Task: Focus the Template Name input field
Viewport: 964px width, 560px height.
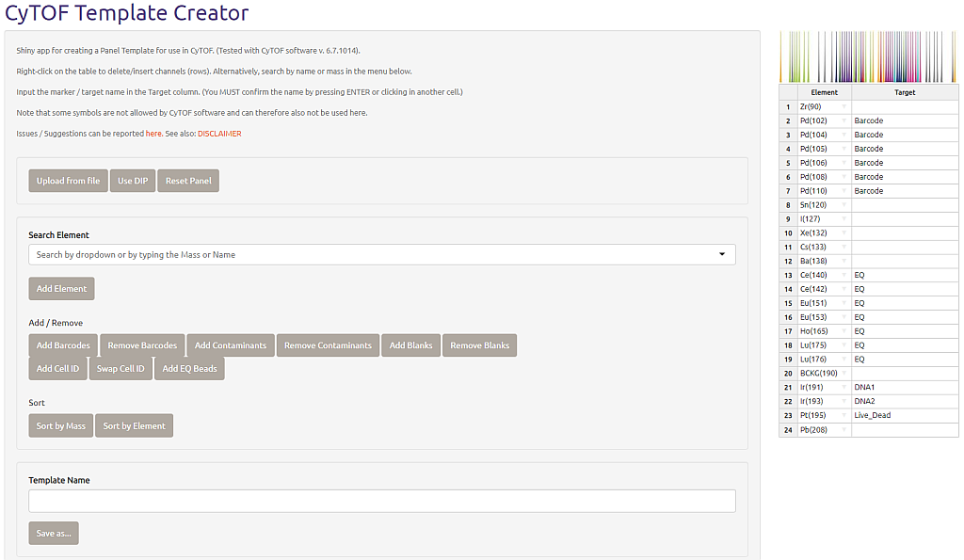Action: pos(382,501)
